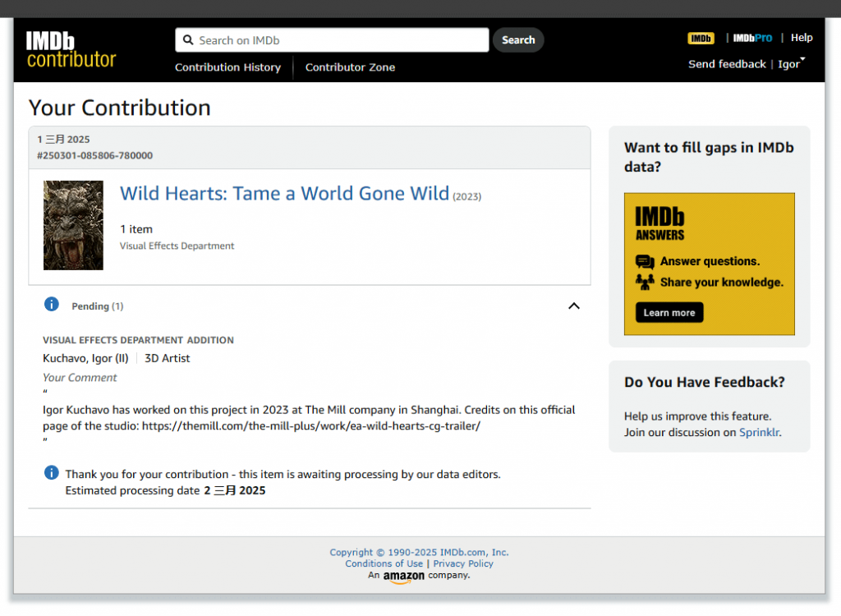The height and width of the screenshot is (616, 841).
Task: Click the Pending (1) label
Action: pyautogui.click(x=97, y=306)
